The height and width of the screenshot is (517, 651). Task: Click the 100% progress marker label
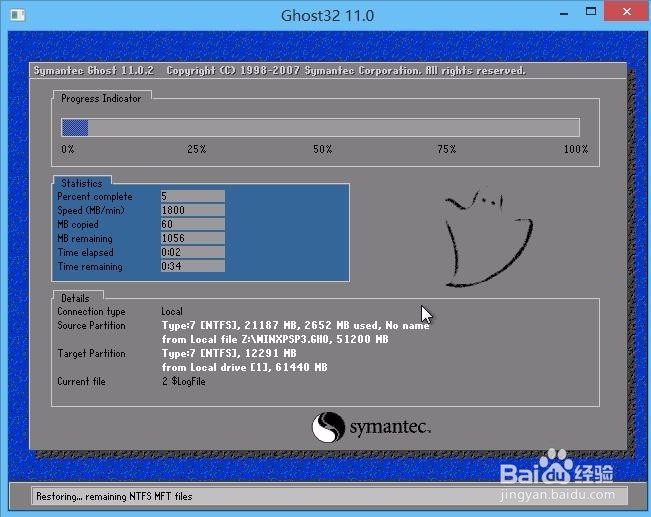coord(576,149)
